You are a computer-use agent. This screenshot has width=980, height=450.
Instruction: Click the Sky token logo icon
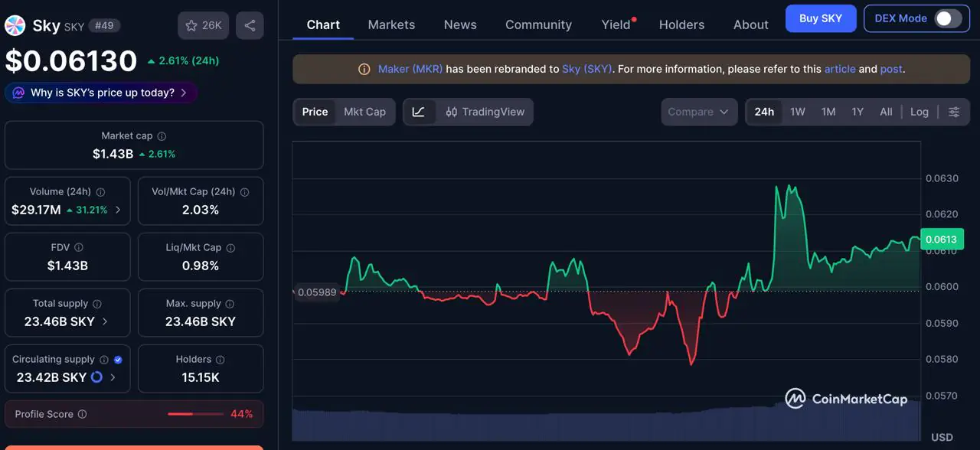15,25
